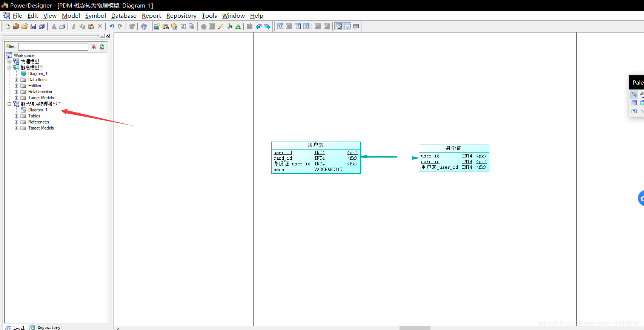
Task: Select Diagram_1 under 概念模型
Action: pyautogui.click(x=38, y=74)
